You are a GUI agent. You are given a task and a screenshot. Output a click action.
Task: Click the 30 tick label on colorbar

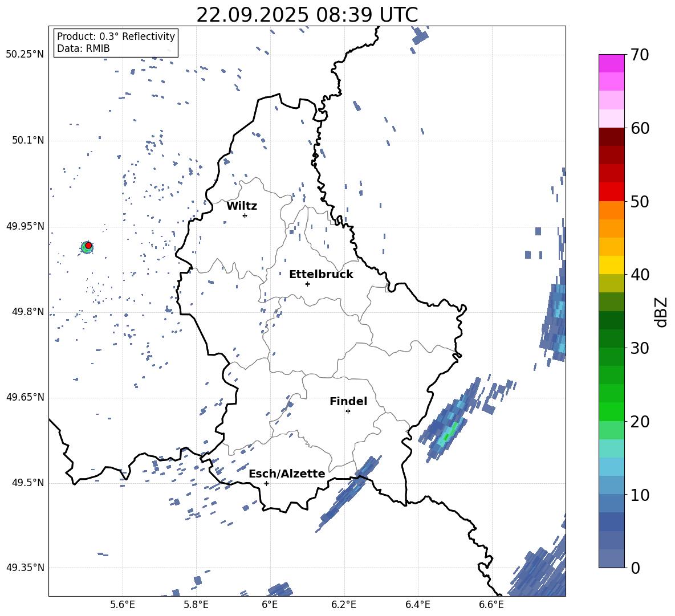coord(640,348)
